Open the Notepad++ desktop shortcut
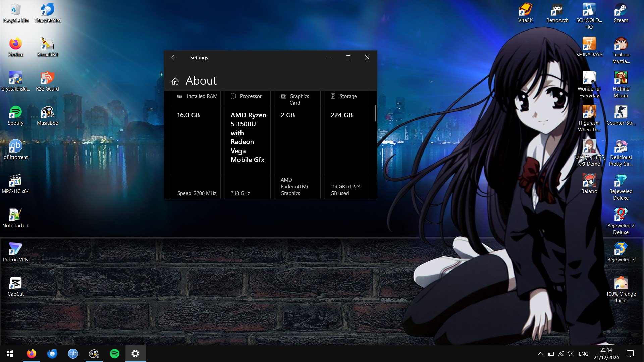 (x=15, y=218)
